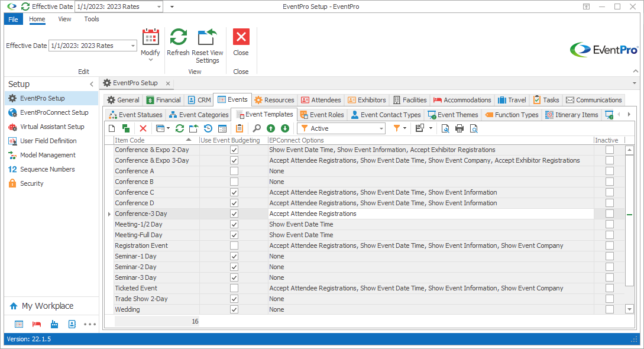Image resolution: width=644 pixels, height=349 pixels.
Task: Uncheck Use Event Budgeting for Conference C
Action: point(234,192)
